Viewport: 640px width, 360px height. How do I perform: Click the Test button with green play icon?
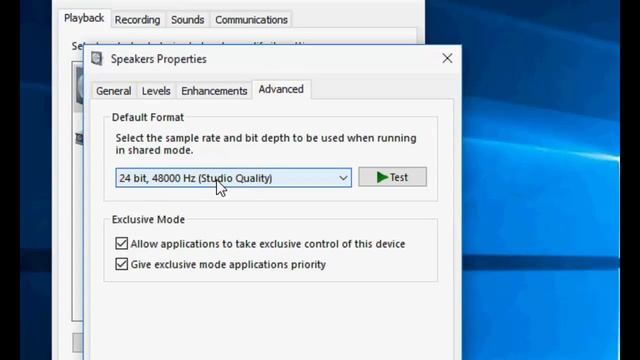coord(393,177)
